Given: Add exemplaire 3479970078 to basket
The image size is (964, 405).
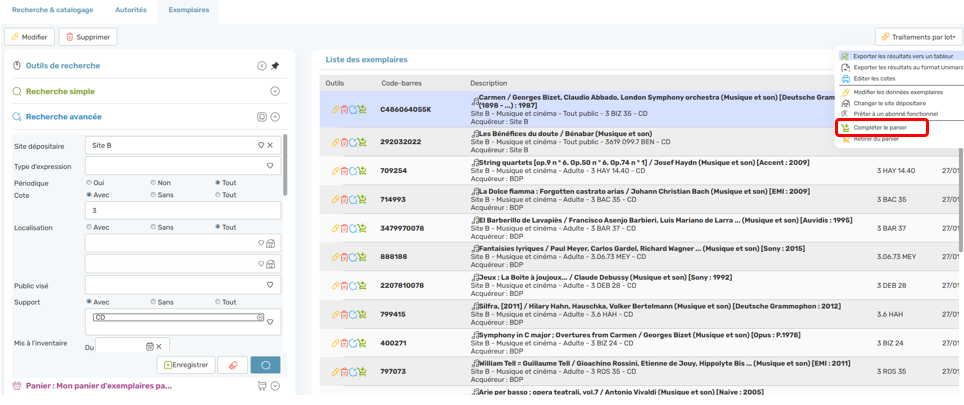Looking at the screenshot, I should click(x=362, y=229).
